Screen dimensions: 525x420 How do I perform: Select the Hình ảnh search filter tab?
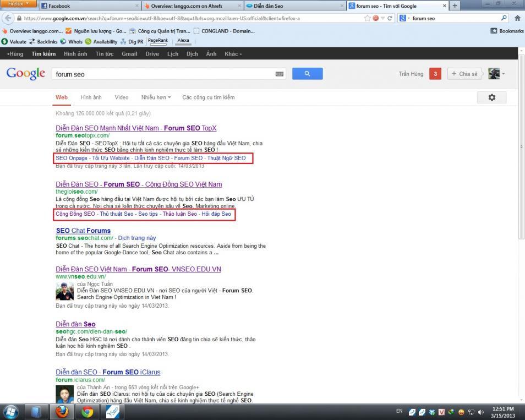click(x=91, y=97)
